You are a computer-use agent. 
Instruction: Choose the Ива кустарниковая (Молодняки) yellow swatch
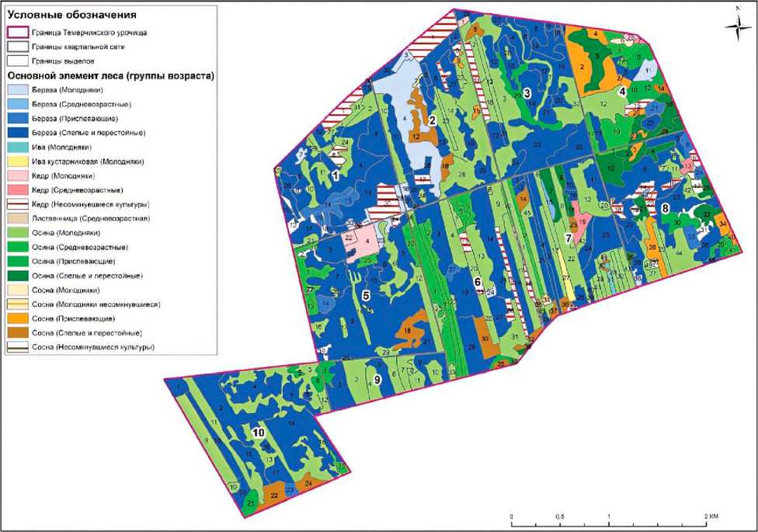tap(17, 161)
